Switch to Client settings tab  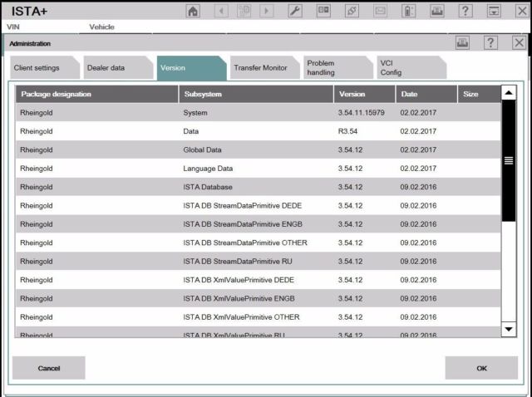(37, 68)
